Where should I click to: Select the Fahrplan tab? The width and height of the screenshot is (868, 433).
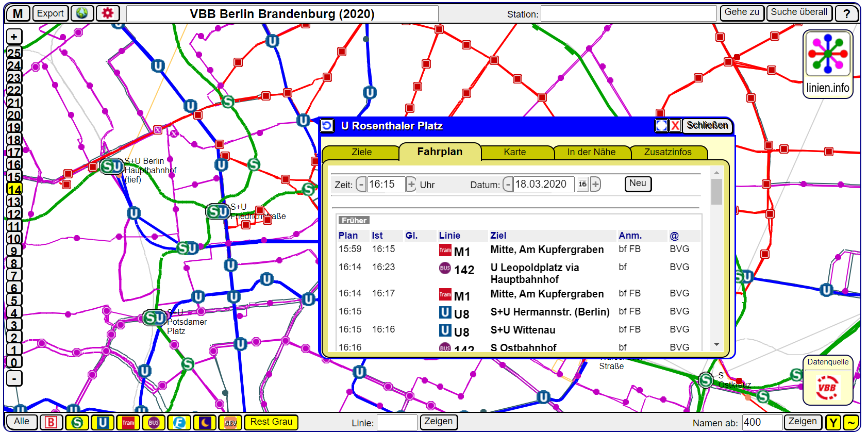click(440, 152)
